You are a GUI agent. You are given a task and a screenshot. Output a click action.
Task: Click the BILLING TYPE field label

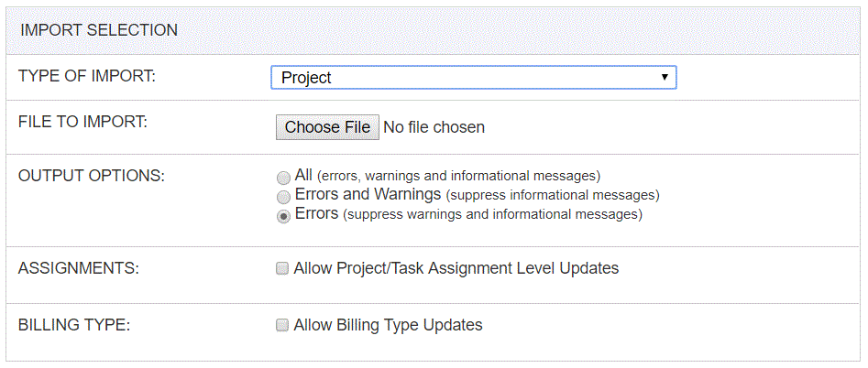[74, 325]
